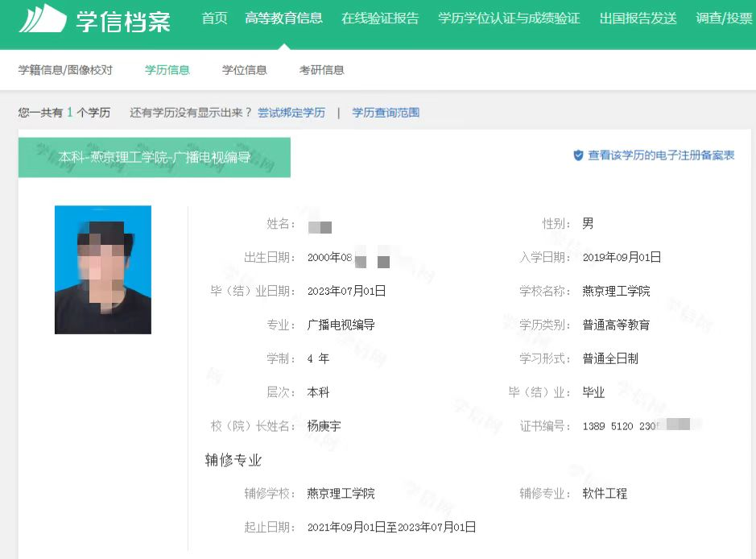Select the 学历信息 sub-tab
The image size is (756, 559).
pos(167,70)
